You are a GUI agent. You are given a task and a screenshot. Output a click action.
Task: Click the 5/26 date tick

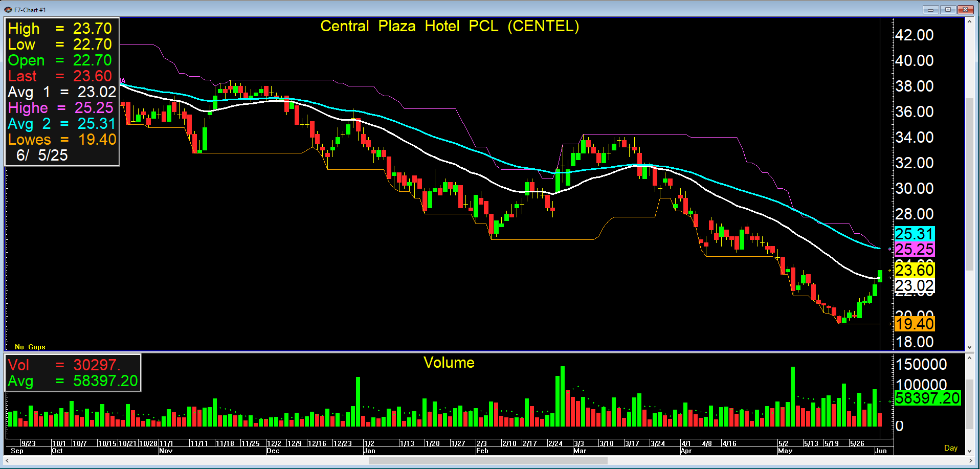[x=857, y=443]
